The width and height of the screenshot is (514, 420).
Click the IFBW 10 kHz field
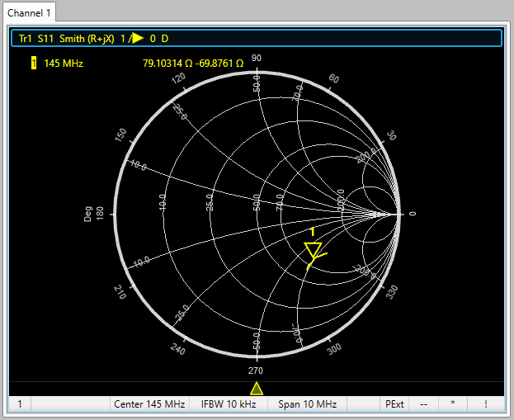(229, 404)
